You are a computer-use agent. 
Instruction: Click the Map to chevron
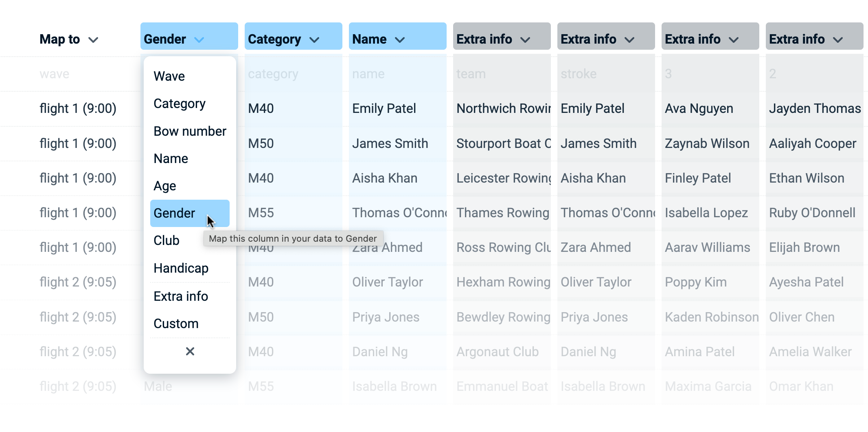(x=94, y=40)
